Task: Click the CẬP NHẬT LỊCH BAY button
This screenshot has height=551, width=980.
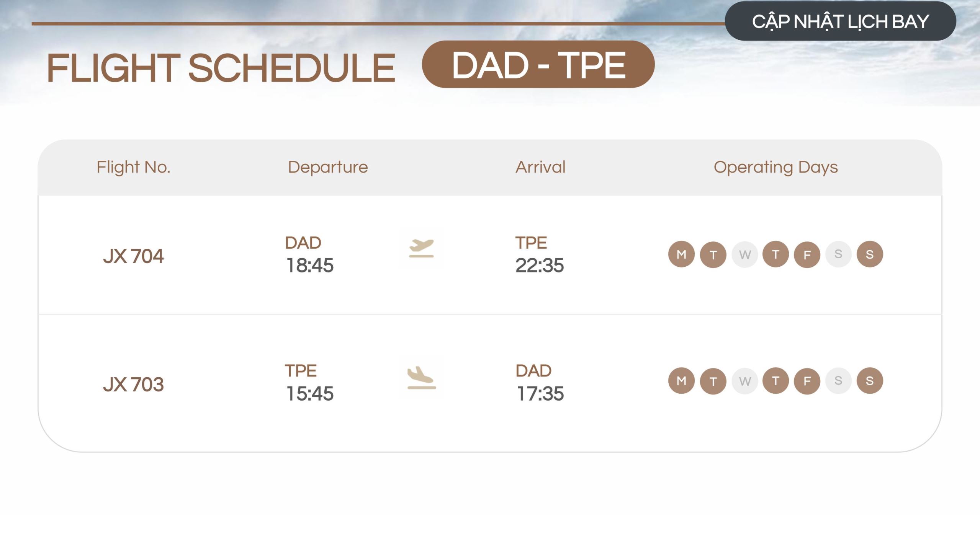Action: click(x=840, y=21)
